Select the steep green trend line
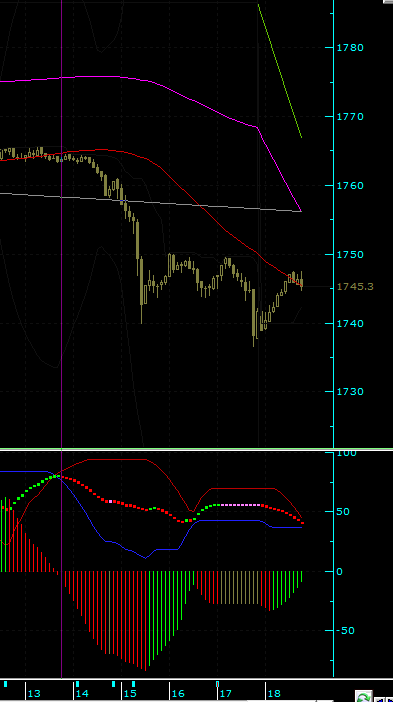The width and height of the screenshot is (393, 702). click(280, 69)
